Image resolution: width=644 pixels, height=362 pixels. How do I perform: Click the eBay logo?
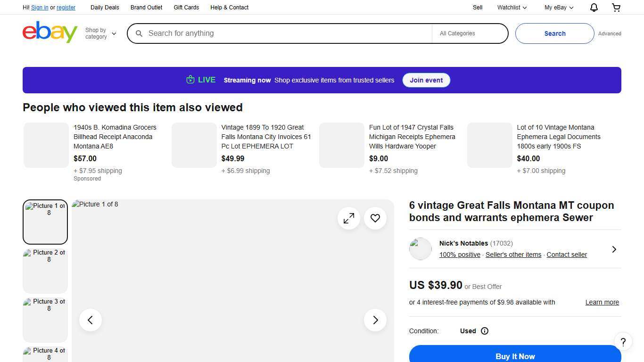[50, 33]
